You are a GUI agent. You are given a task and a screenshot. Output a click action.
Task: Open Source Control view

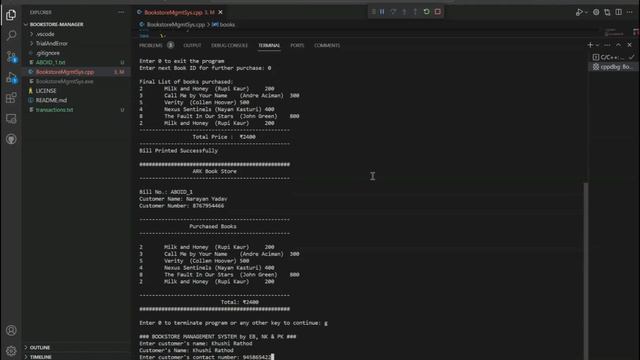pos(11,56)
